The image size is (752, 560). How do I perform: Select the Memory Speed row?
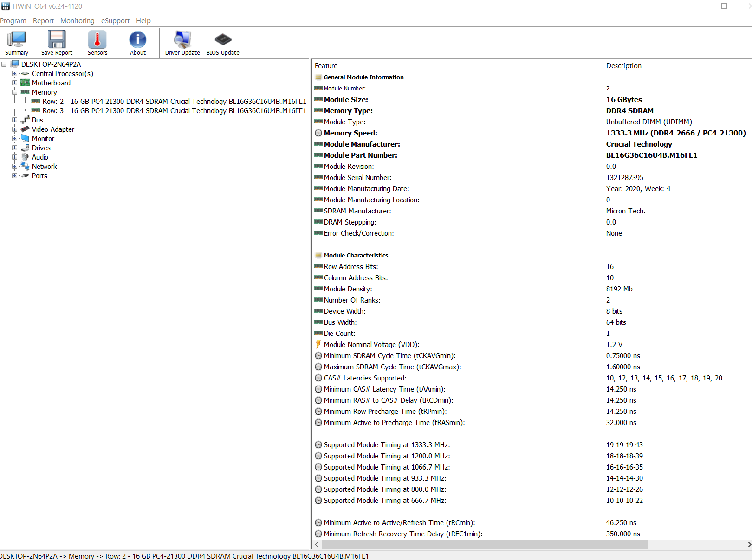click(532, 133)
